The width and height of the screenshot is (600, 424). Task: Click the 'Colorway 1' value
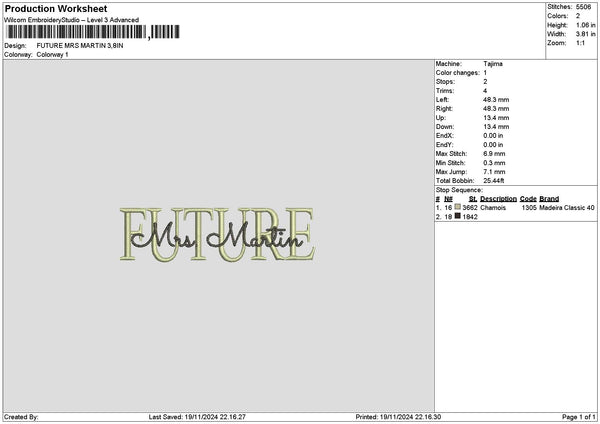(52, 55)
